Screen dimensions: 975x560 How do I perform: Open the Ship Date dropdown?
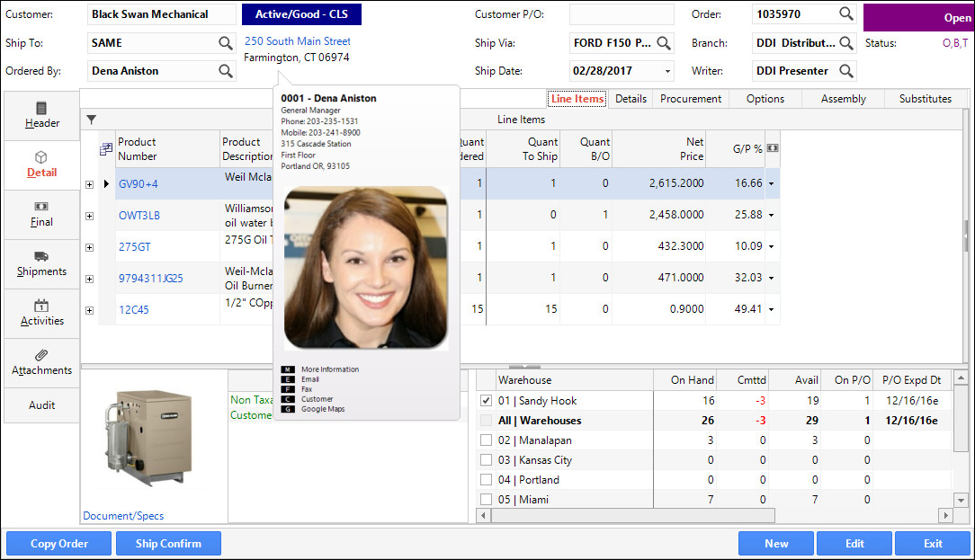(x=668, y=70)
